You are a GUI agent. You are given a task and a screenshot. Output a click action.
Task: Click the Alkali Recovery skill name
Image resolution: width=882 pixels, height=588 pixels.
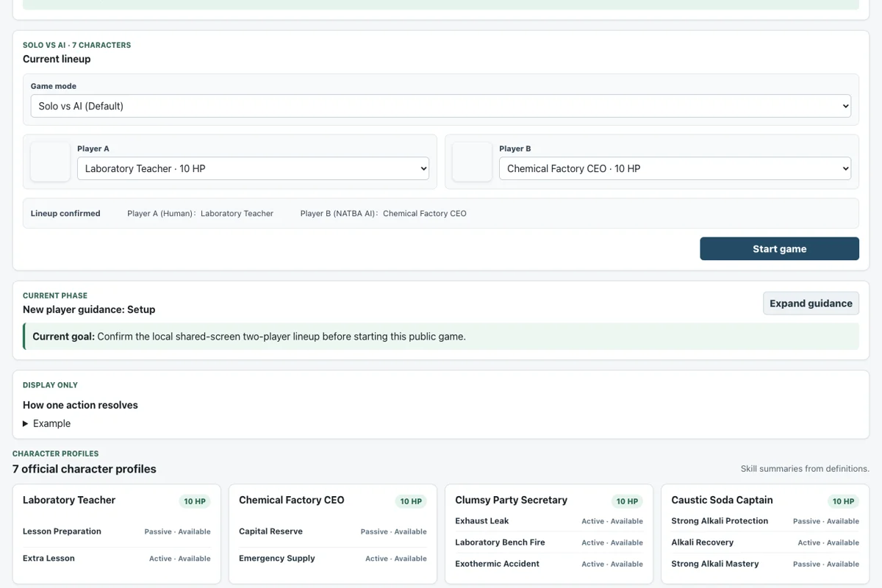(702, 542)
